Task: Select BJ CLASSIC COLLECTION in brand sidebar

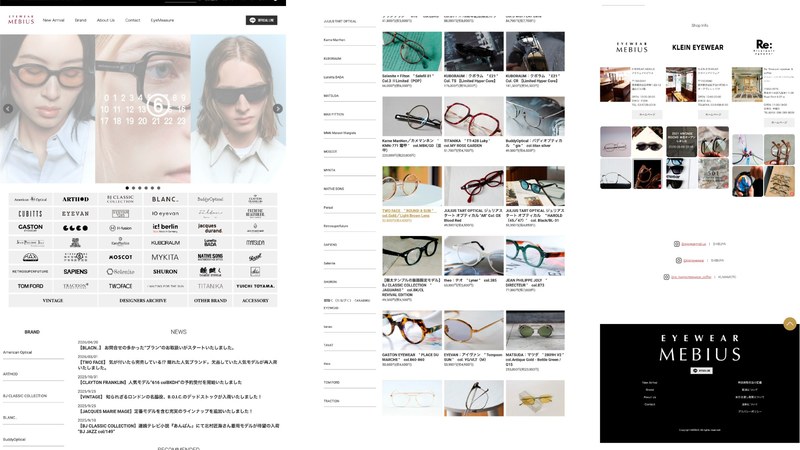Action: pos(25,396)
